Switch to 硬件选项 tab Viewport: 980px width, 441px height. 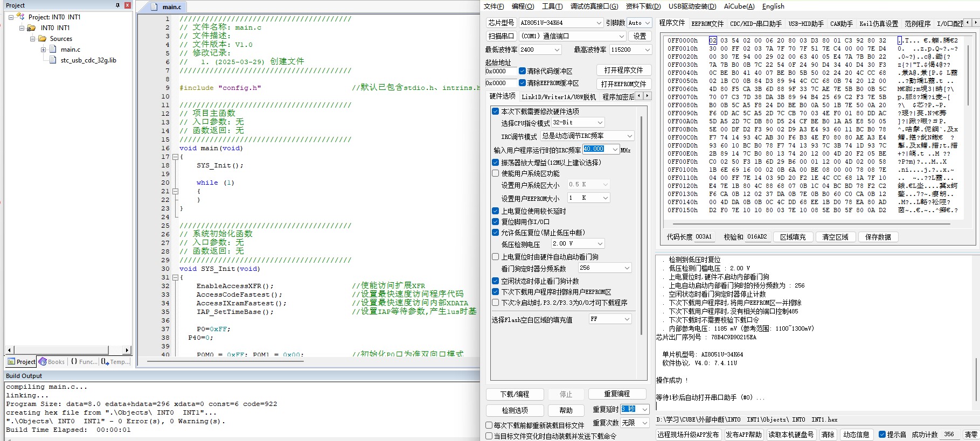[502, 96]
